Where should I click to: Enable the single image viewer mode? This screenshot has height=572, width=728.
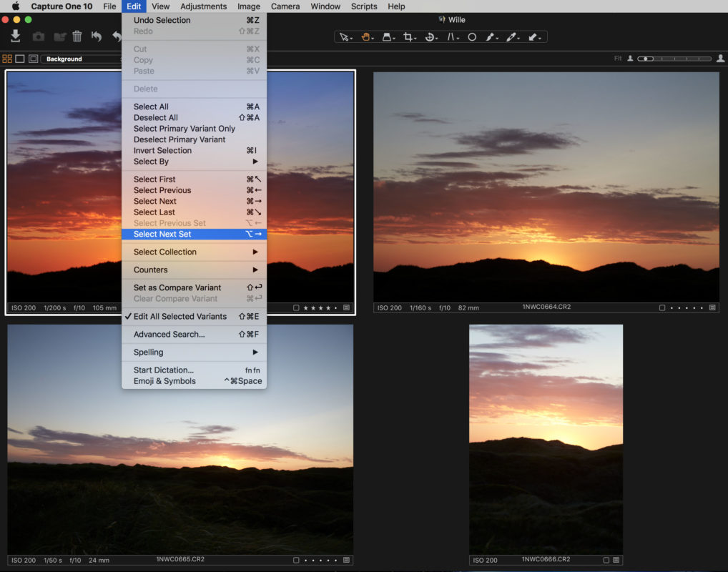click(19, 58)
